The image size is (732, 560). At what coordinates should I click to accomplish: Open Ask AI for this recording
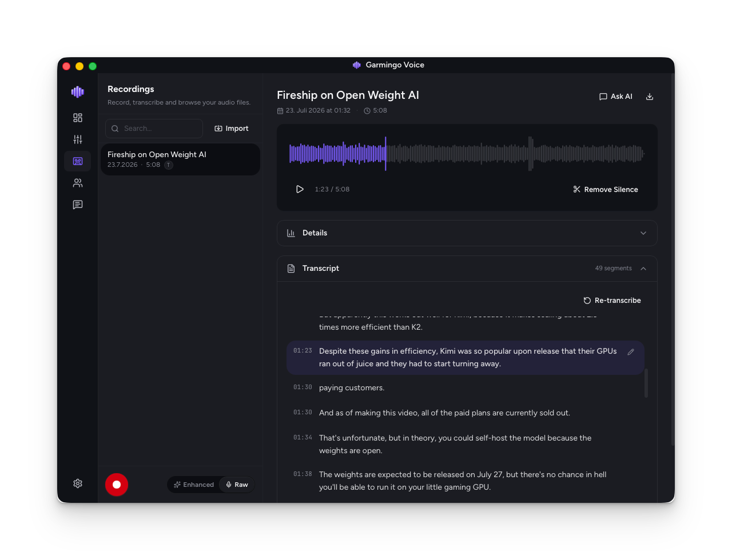click(616, 97)
